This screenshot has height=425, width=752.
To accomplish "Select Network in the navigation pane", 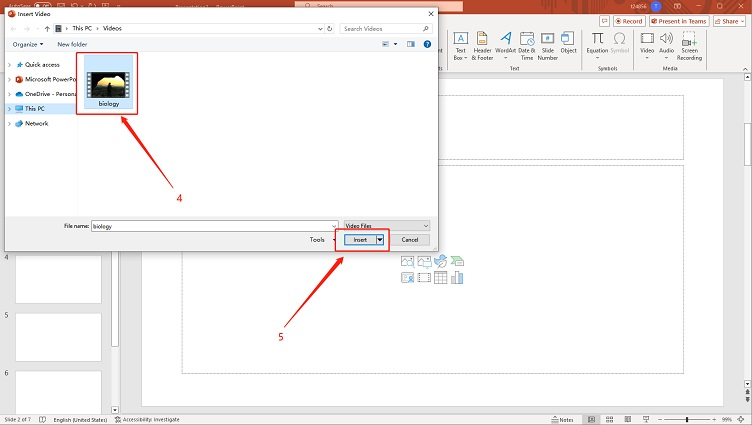I will coord(36,123).
